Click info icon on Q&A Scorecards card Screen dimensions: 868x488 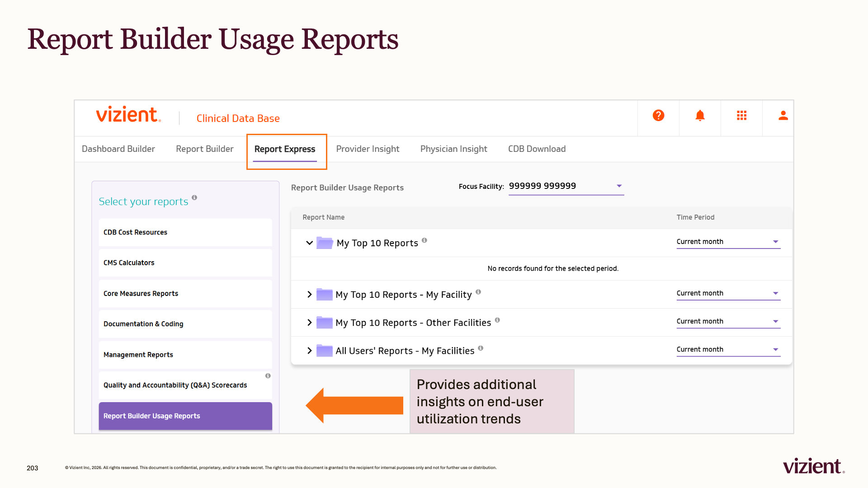(x=268, y=376)
